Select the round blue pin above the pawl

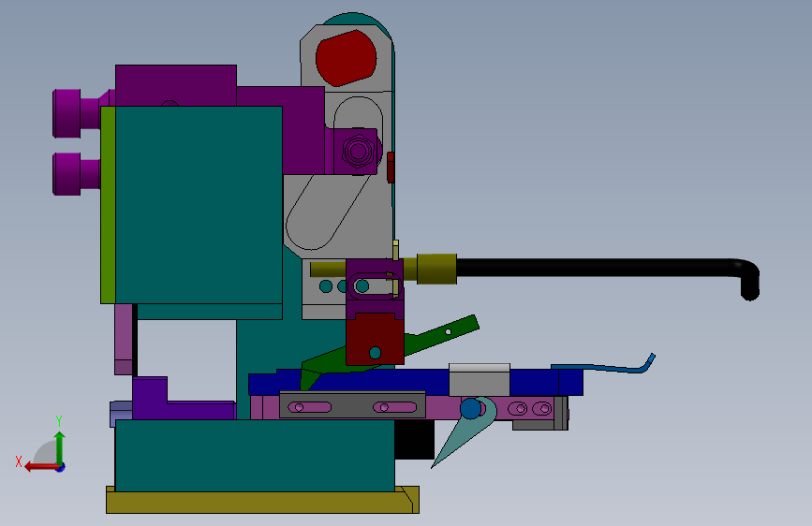click(470, 408)
